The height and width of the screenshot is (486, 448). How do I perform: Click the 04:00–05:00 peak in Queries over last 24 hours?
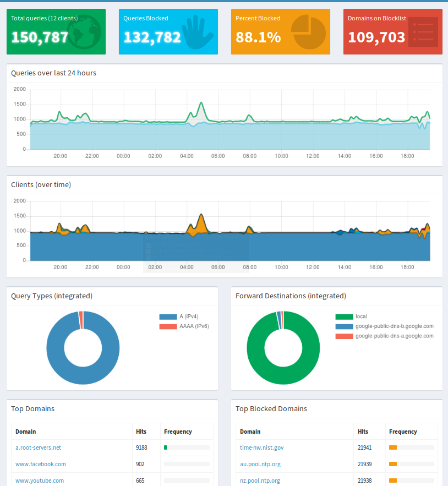point(201,103)
